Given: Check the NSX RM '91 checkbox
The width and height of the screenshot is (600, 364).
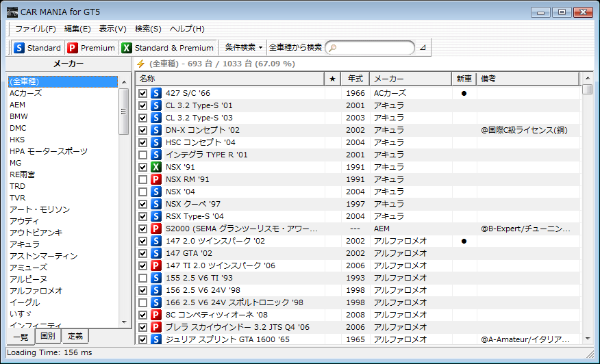Looking at the screenshot, I should 142,179.
